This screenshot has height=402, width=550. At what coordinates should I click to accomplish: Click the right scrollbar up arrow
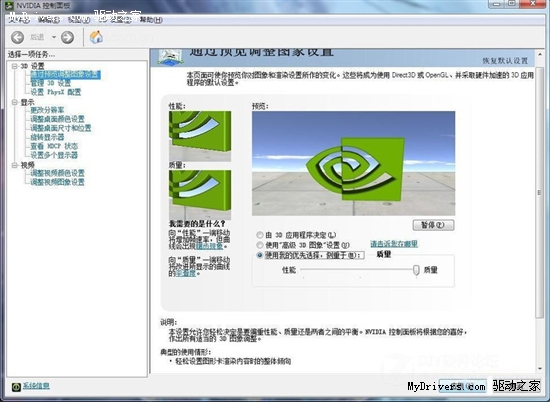[540, 54]
